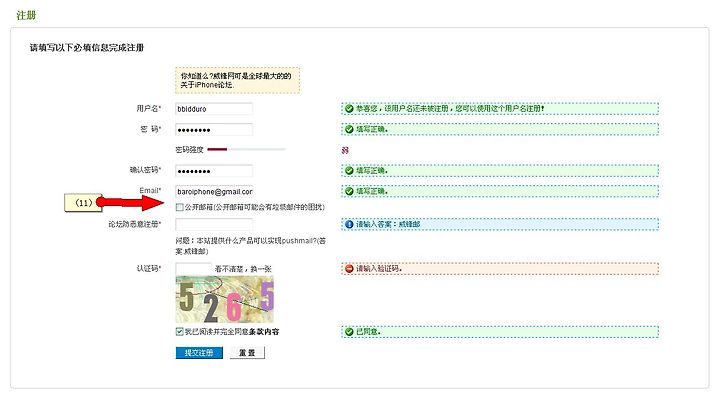Screen dimensions: 720x395
Task: Click the yellow iPhone论坛 tip box
Action: 237,80
